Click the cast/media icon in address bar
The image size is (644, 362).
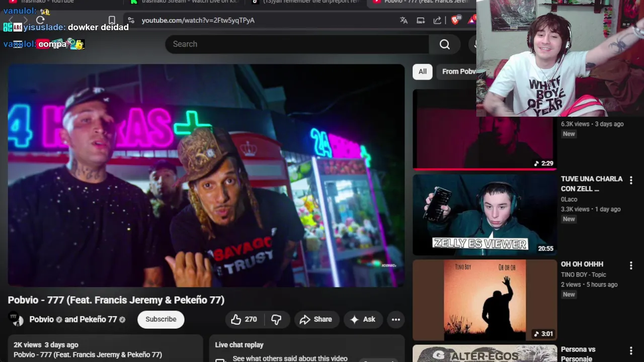(421, 20)
